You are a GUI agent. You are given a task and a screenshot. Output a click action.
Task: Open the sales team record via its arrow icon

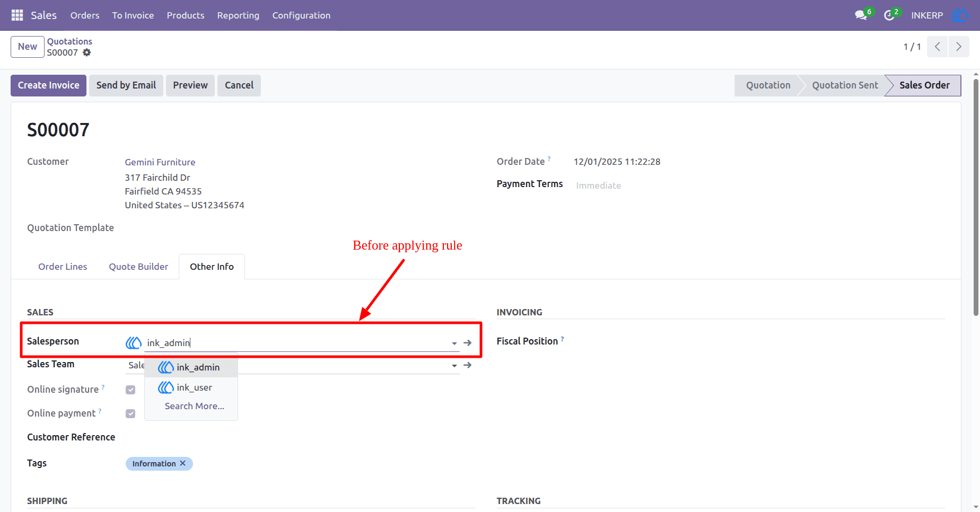tap(467, 365)
